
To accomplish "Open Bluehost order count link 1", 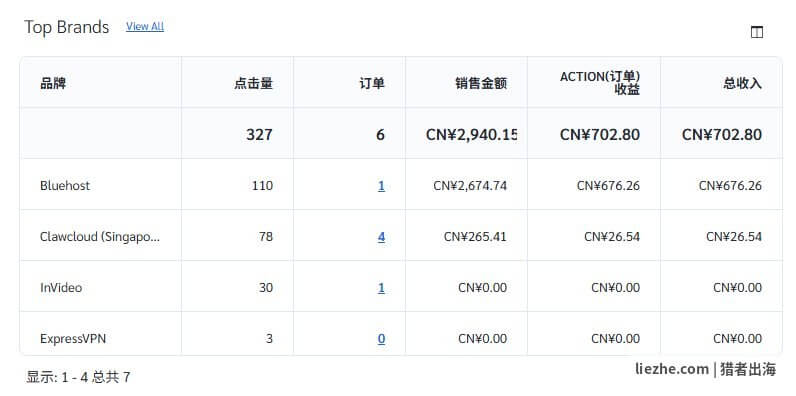I will coord(381,186).
